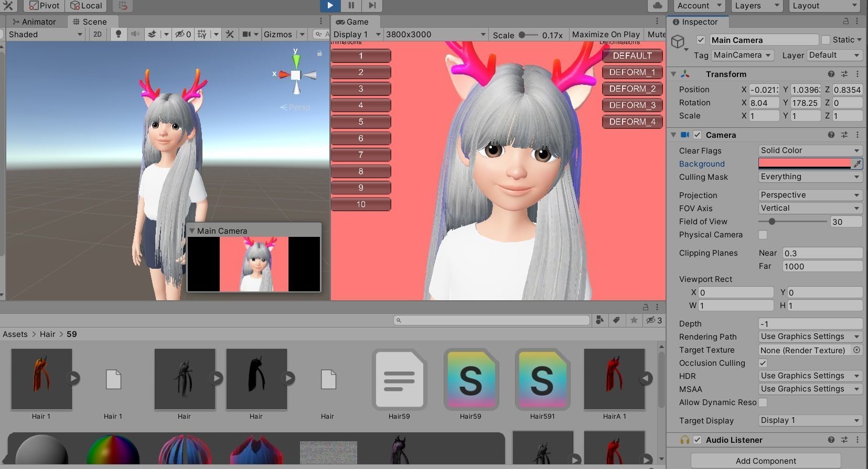Open the 3800x3000 resolution dropdown
868x469 pixels.
[x=435, y=34]
